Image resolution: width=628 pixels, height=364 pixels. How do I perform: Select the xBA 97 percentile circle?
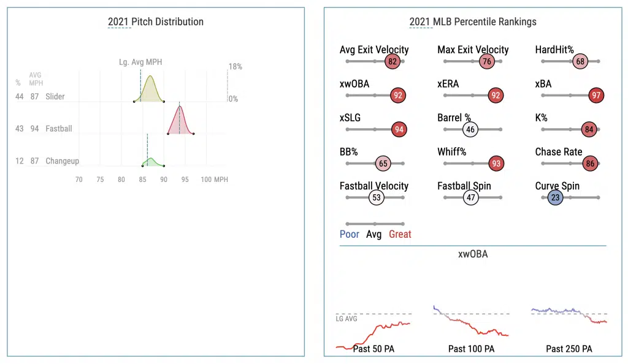[595, 96]
